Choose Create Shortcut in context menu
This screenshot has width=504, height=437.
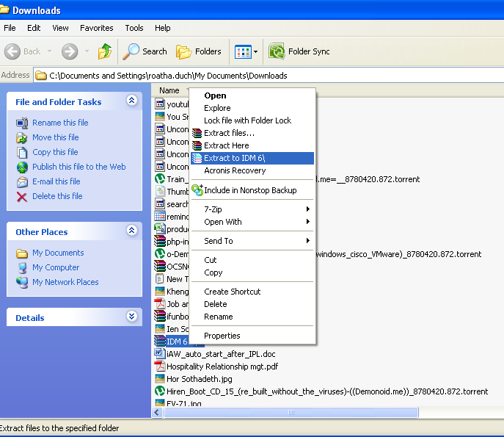pyautogui.click(x=252, y=292)
